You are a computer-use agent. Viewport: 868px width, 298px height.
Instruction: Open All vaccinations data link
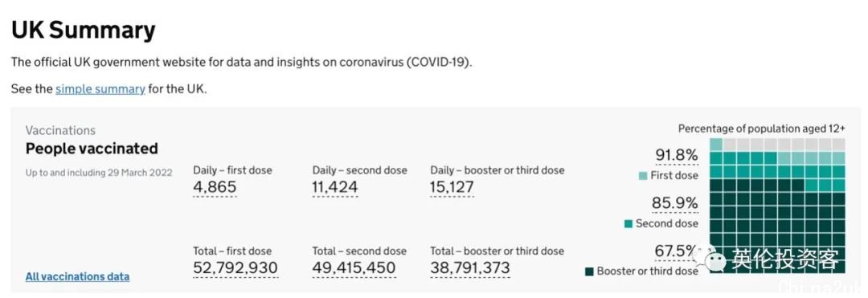77,276
